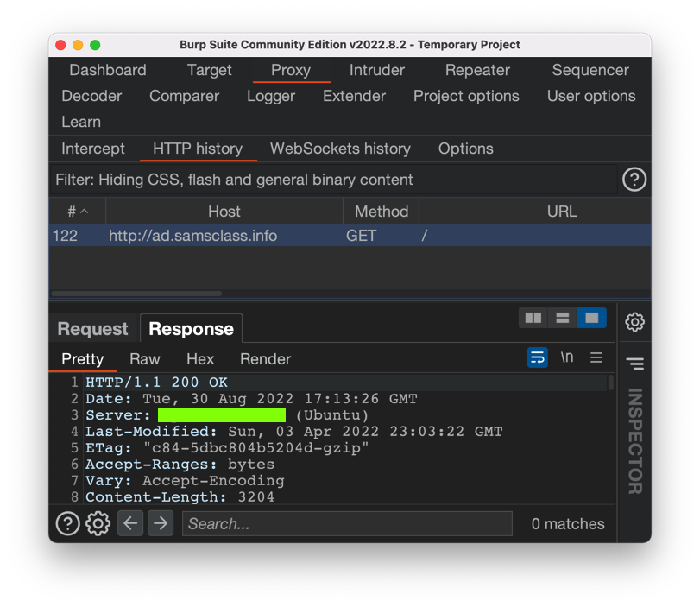The width and height of the screenshot is (700, 607).
Task: Open the Extender tab
Action: click(355, 96)
